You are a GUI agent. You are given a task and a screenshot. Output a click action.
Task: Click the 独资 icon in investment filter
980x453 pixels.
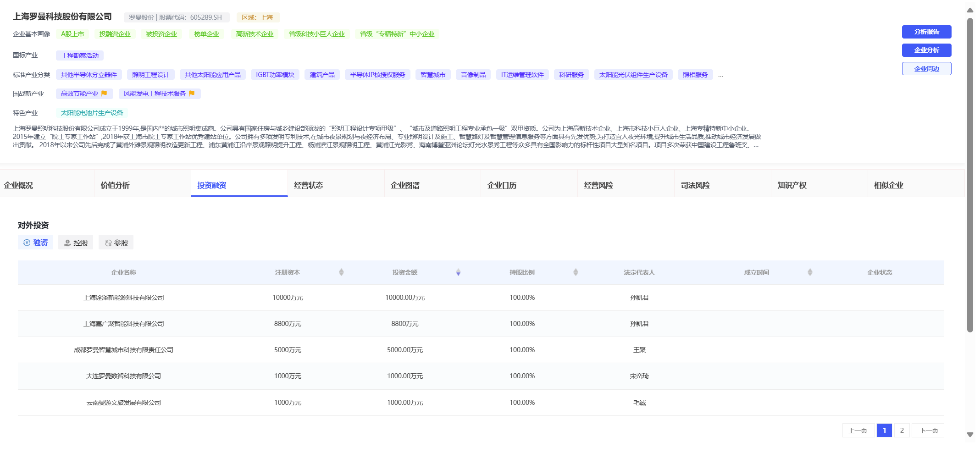click(x=27, y=243)
